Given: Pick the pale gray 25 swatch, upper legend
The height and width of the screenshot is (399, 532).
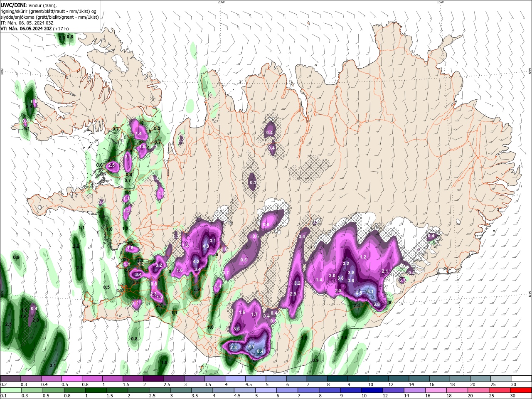Looking at the screenshot, I should [x=501, y=379].
